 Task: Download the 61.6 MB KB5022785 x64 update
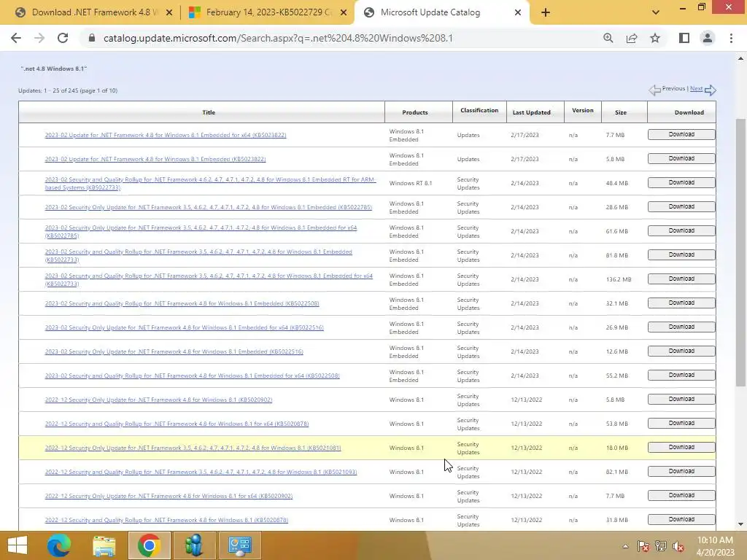coord(681,231)
